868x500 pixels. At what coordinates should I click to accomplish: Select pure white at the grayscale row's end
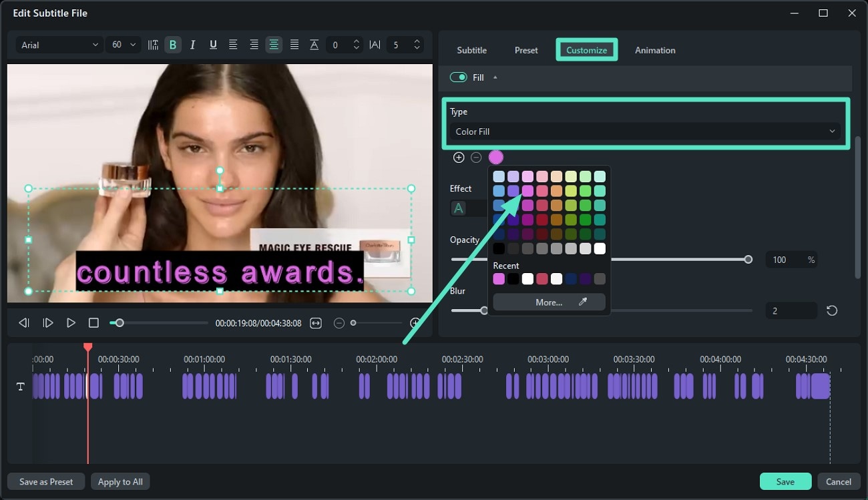coord(600,249)
